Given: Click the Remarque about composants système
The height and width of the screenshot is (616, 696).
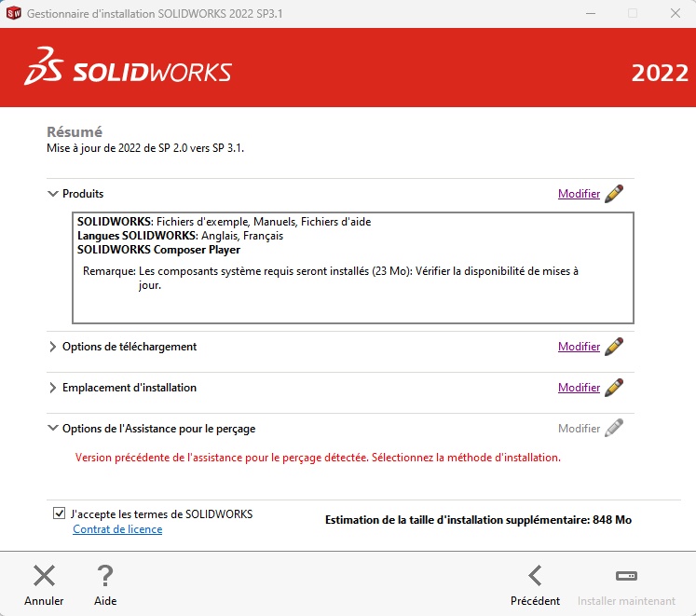Looking at the screenshot, I should click(x=330, y=278).
